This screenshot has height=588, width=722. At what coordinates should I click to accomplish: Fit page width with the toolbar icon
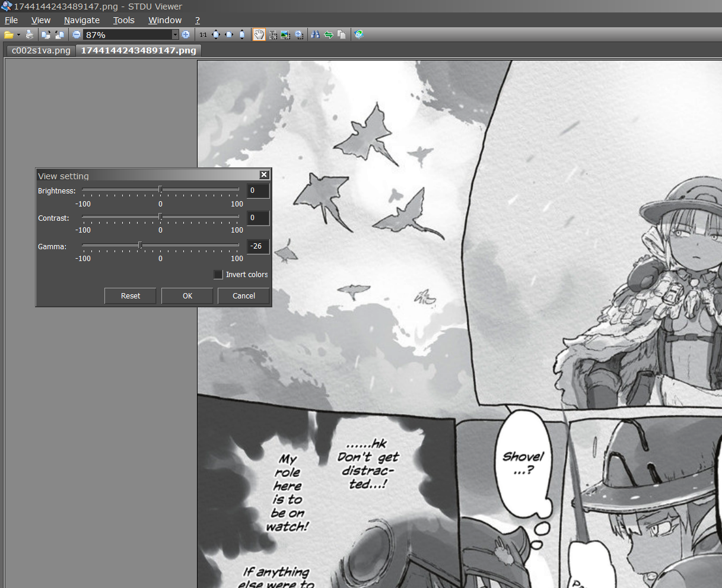(229, 34)
